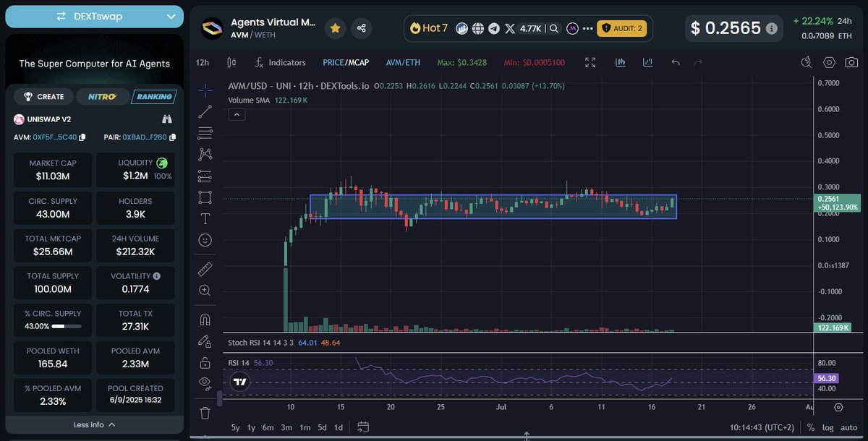The image size is (868, 441).
Task: Open the candlestick chart type selector
Action: pyautogui.click(x=231, y=62)
